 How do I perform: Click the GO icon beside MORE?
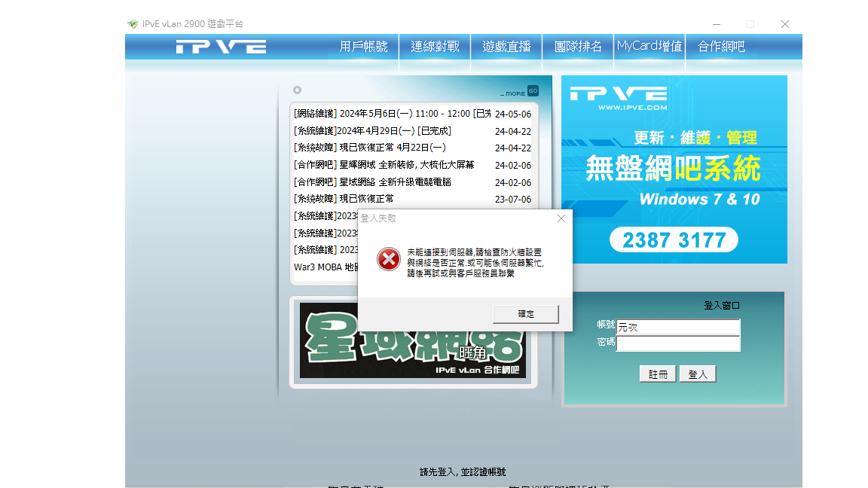tap(533, 91)
